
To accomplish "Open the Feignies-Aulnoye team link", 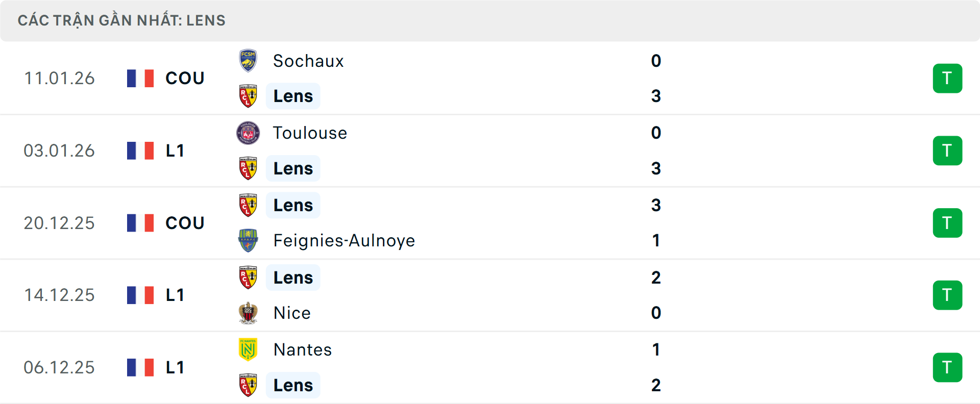I will [x=344, y=241].
